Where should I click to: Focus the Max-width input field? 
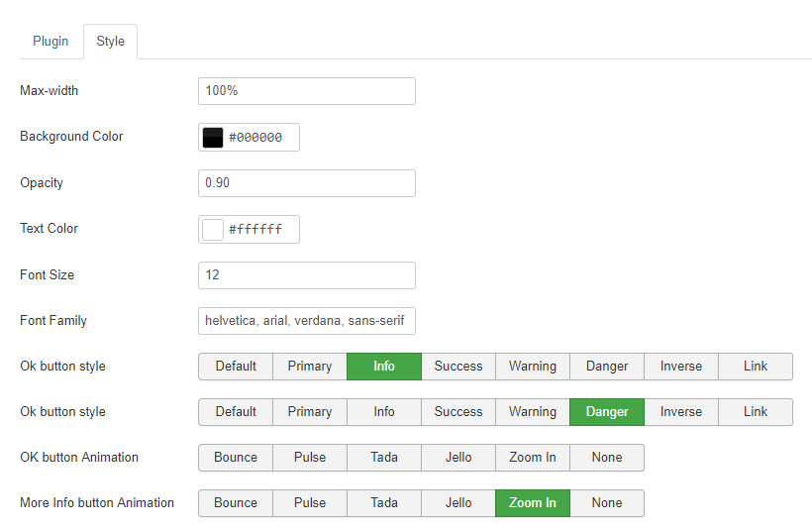tap(306, 91)
